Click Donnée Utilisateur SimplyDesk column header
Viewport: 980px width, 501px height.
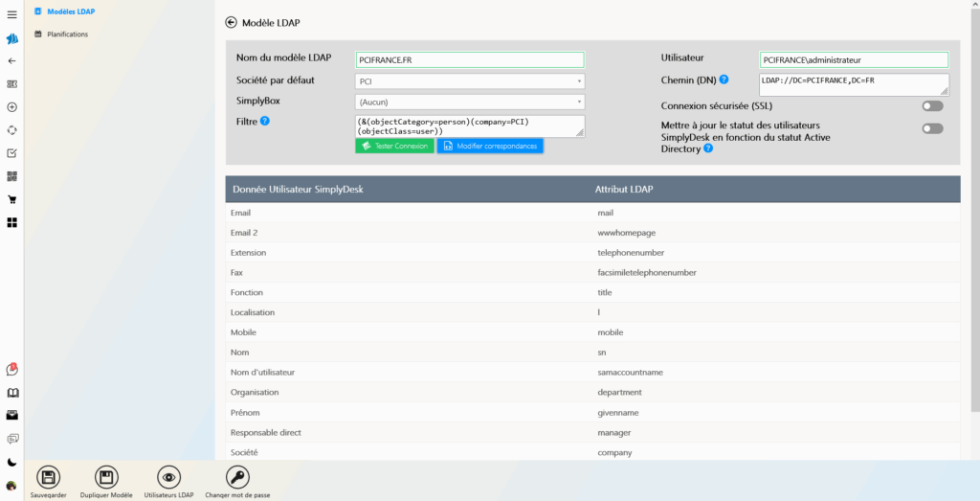coord(299,189)
